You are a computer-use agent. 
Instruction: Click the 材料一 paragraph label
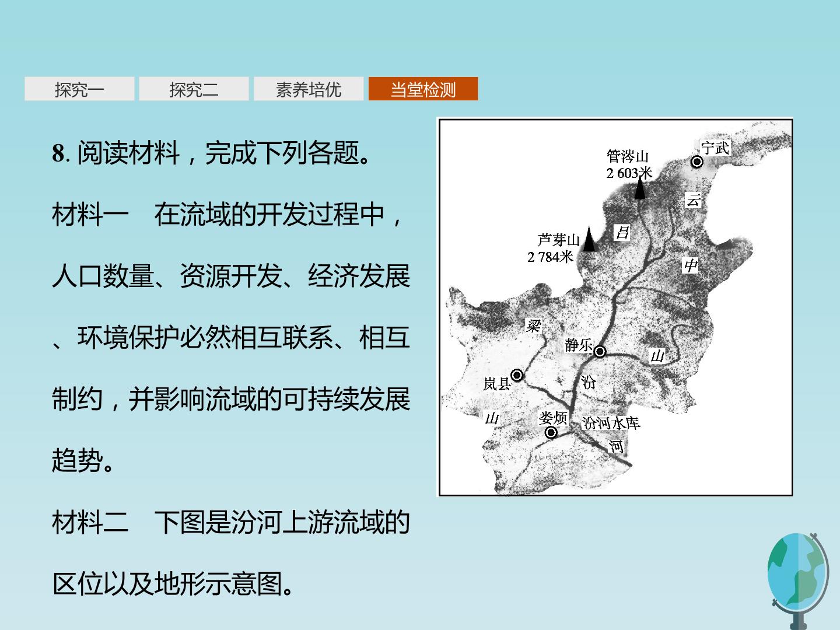point(90,215)
